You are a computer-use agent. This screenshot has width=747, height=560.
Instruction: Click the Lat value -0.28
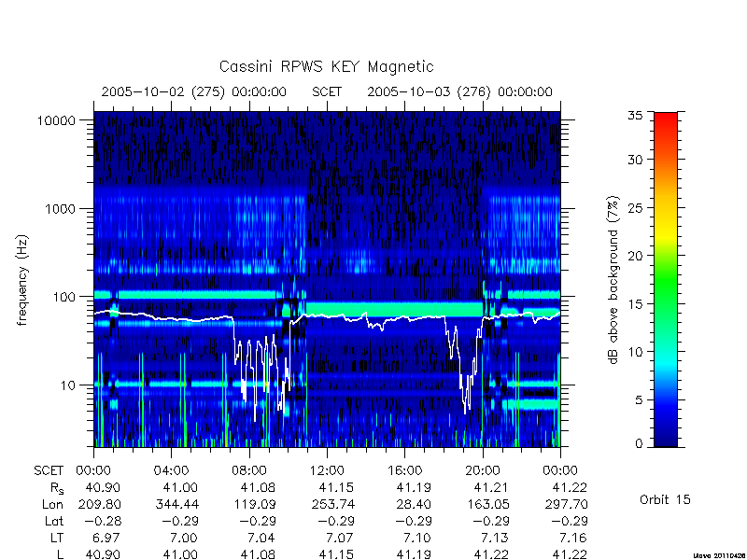(103, 521)
